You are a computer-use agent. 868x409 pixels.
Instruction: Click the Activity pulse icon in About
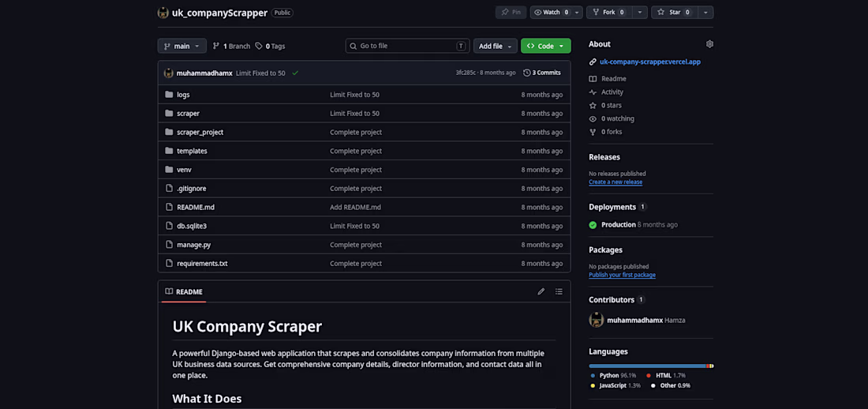(593, 92)
